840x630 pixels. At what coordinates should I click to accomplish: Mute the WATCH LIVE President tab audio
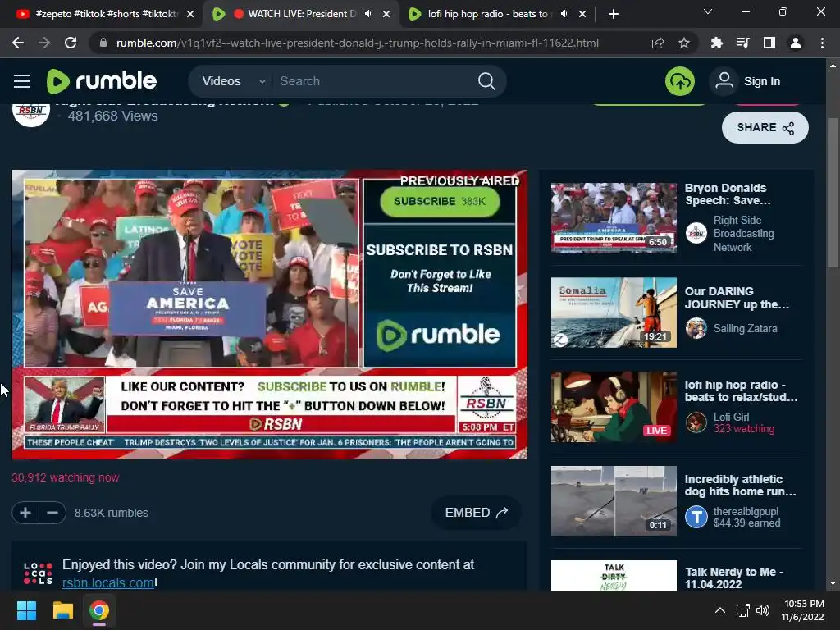coord(368,14)
